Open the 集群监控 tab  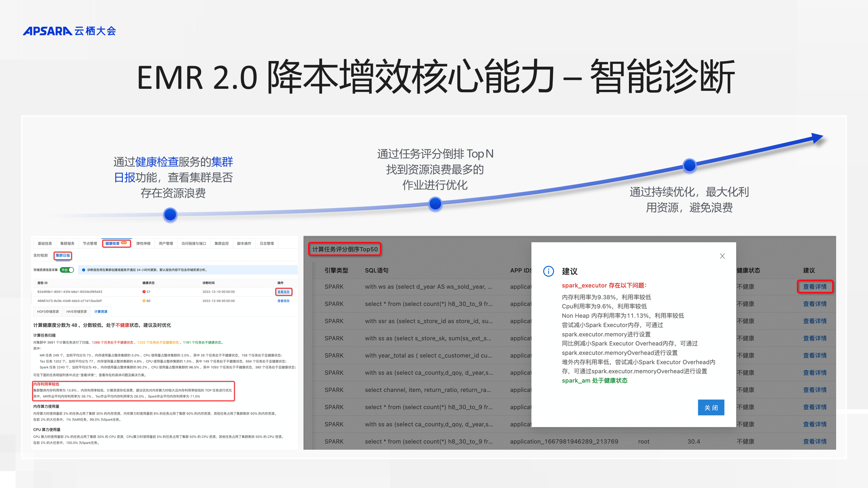click(x=222, y=243)
